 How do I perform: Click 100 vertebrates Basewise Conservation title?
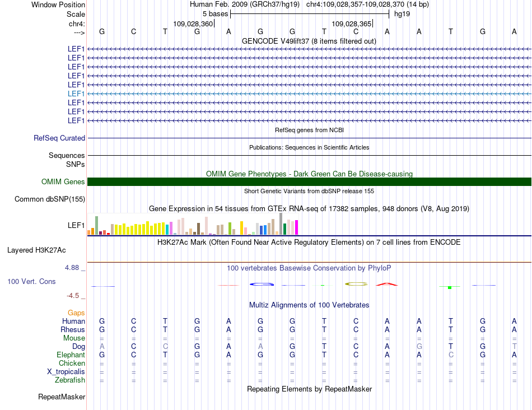point(309,268)
